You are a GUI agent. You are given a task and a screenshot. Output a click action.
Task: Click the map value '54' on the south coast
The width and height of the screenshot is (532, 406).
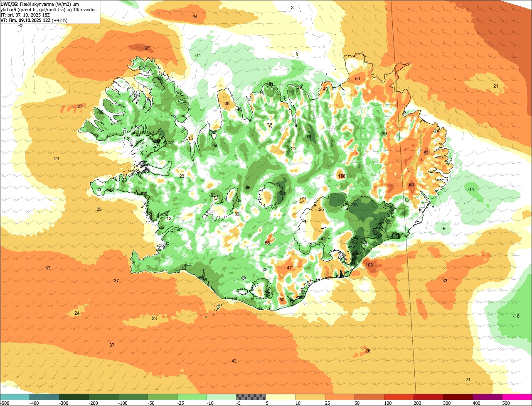pyautogui.click(x=234, y=298)
